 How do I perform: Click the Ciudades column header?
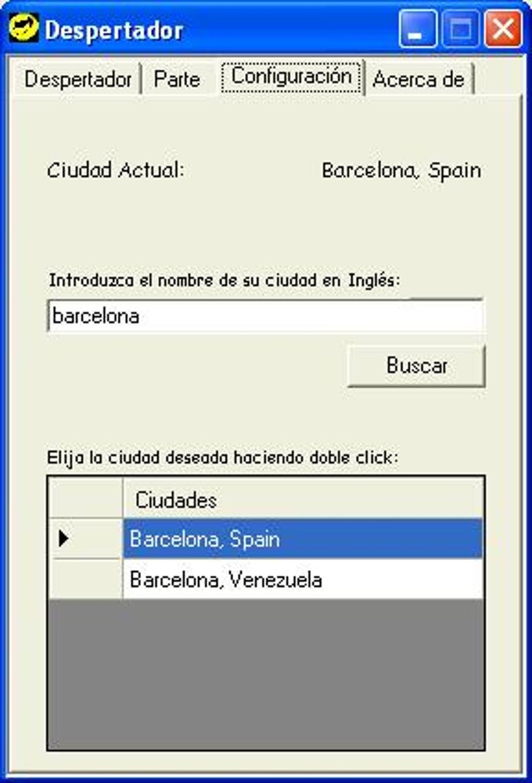pyautogui.click(x=303, y=498)
